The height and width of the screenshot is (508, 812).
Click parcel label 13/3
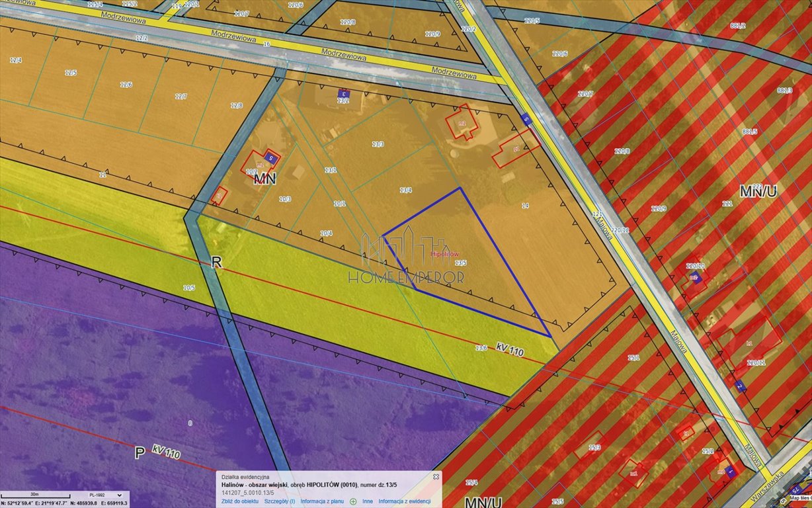[x=378, y=144]
